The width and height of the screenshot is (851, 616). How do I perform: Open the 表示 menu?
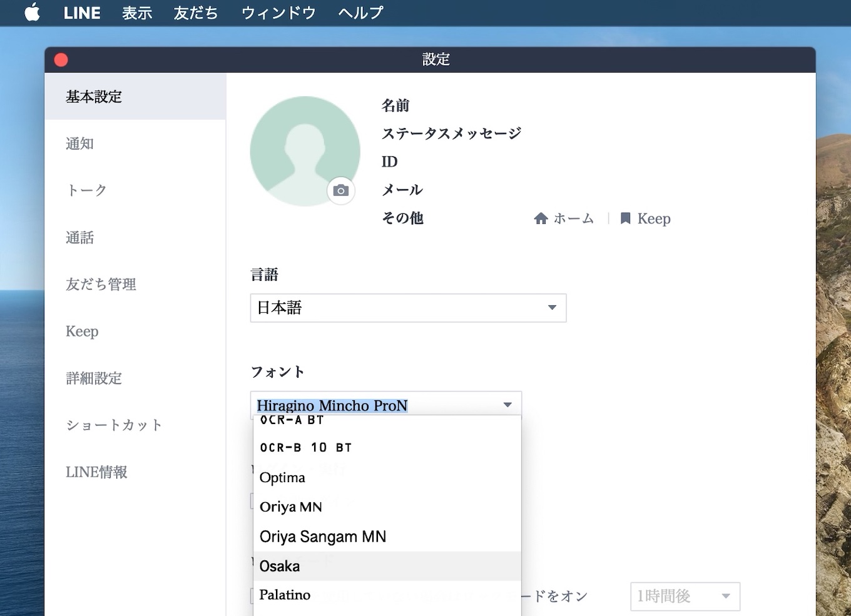tap(137, 13)
